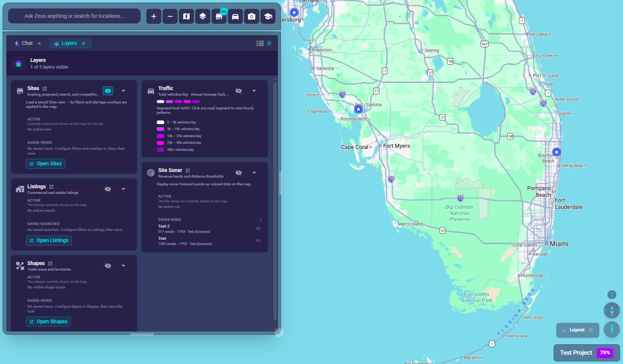Close the Layers tab

[x=84, y=43]
